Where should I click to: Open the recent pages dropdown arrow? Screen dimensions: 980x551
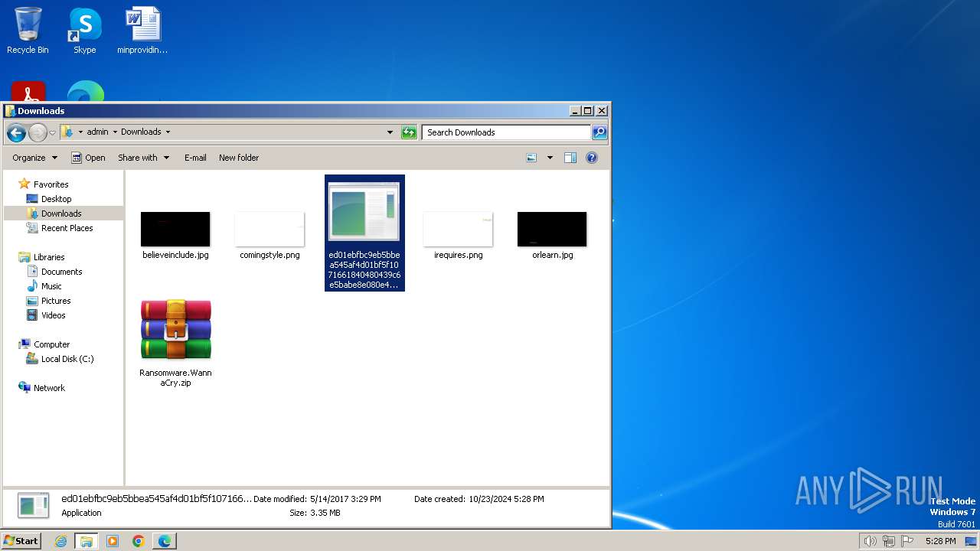coord(52,132)
